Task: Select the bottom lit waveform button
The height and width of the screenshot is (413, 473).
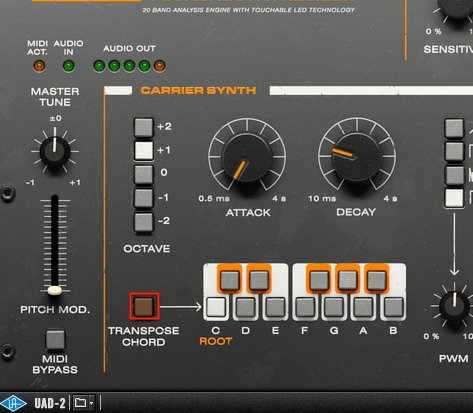Action: click(454, 198)
